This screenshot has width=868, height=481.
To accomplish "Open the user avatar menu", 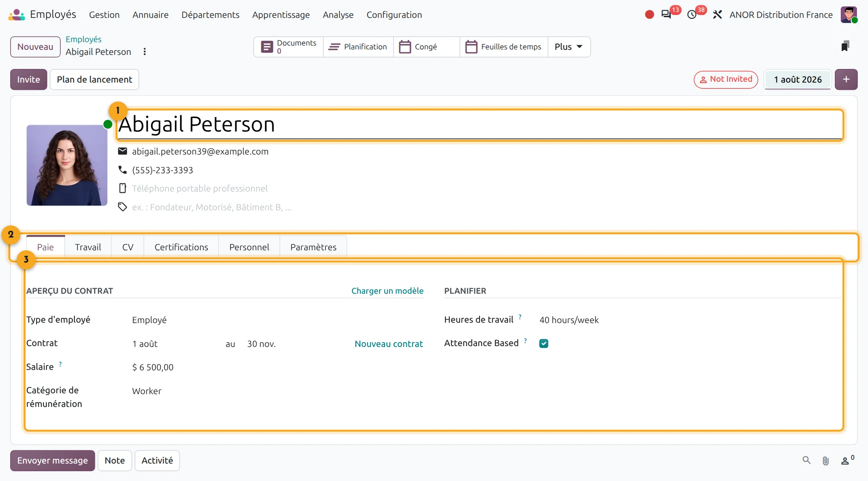I will click(849, 15).
